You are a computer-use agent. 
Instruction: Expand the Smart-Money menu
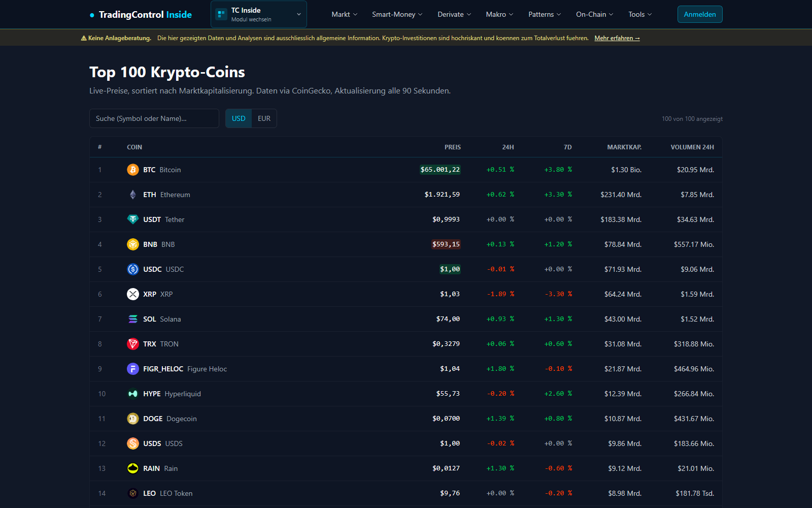[397, 14]
